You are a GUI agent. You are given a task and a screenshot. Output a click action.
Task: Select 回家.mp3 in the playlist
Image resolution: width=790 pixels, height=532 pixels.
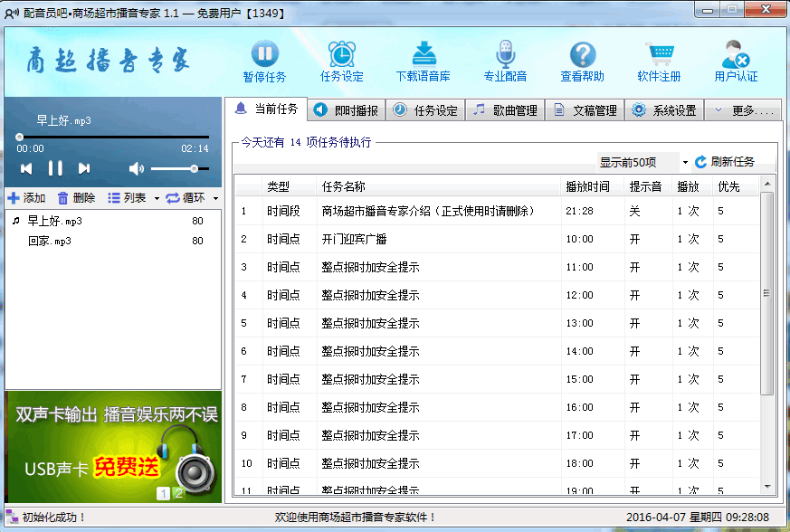(x=50, y=241)
